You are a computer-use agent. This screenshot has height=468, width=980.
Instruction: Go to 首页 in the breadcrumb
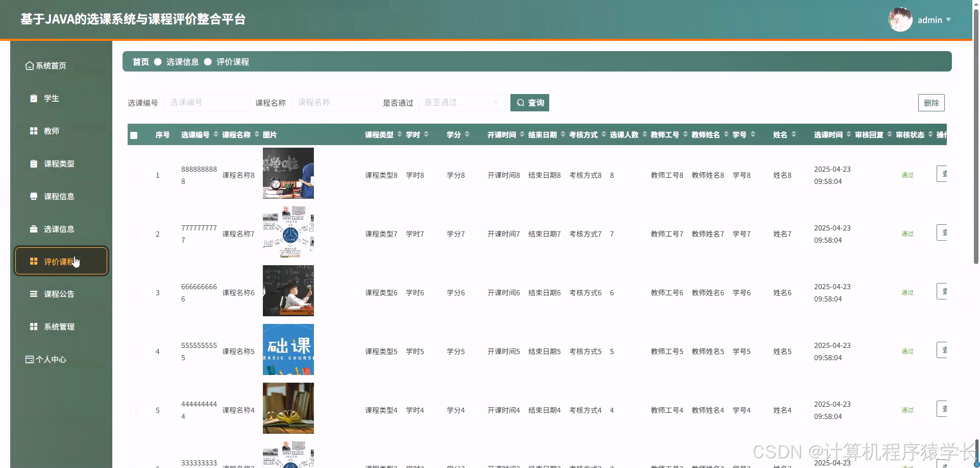coord(141,62)
